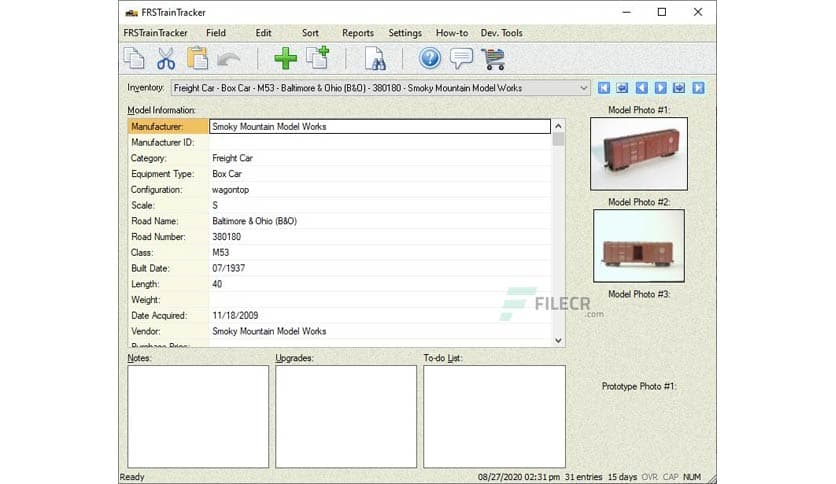Click the Model Photo #3 label
Screen dimensions: 836x484
[x=639, y=294]
